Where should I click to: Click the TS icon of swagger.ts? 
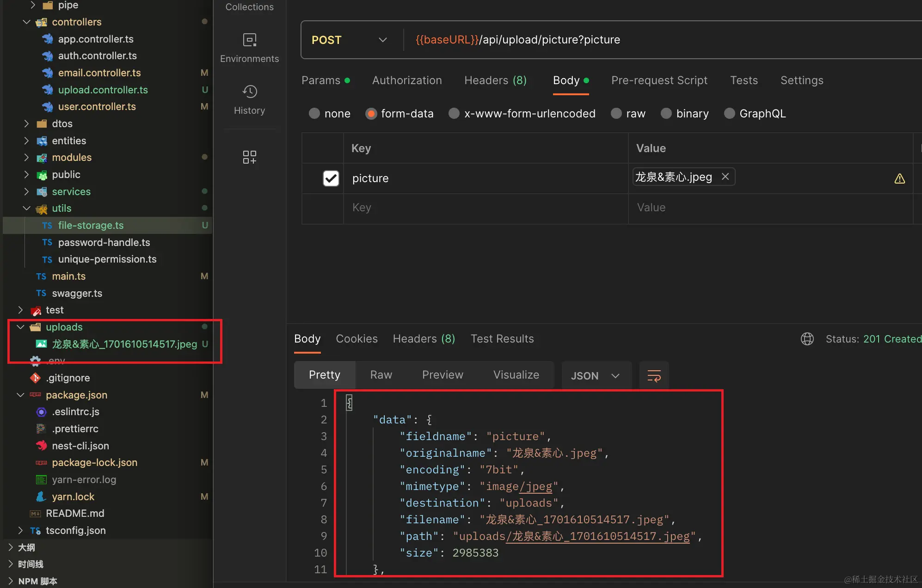click(x=41, y=293)
